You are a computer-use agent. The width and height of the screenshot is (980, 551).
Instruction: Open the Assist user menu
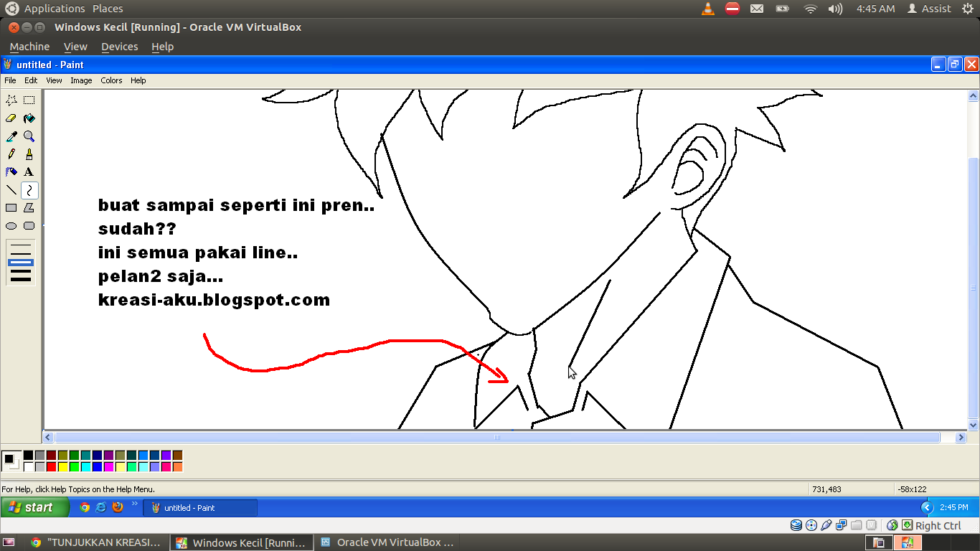pos(929,9)
